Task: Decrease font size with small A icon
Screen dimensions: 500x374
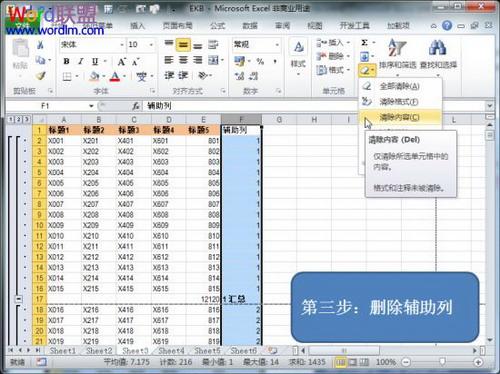Action: 135,62
